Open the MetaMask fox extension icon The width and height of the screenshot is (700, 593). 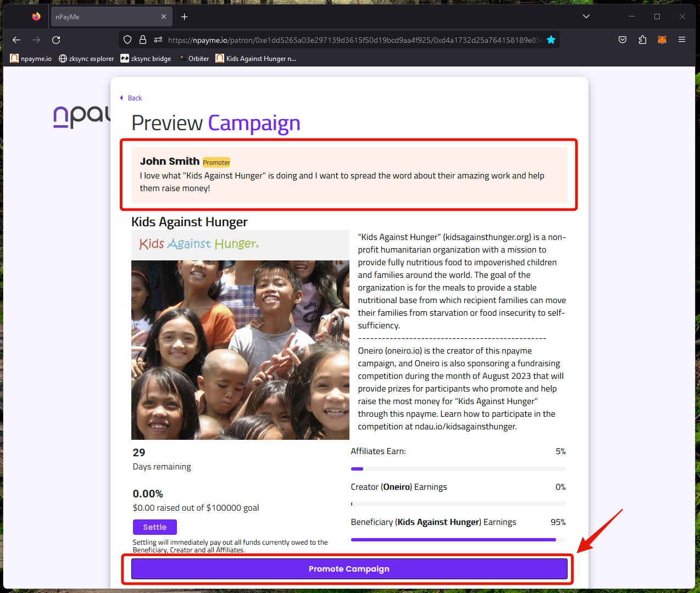click(x=662, y=40)
